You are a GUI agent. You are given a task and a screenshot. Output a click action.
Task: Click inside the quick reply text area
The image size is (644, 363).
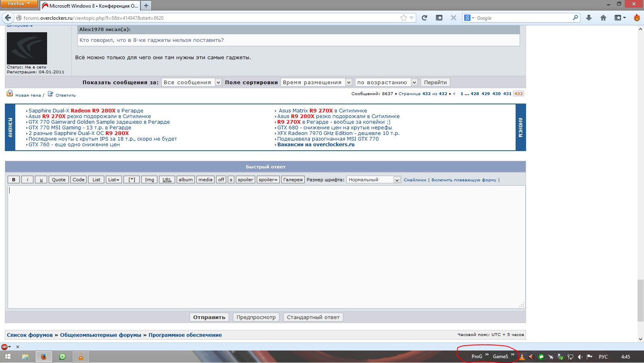point(266,247)
